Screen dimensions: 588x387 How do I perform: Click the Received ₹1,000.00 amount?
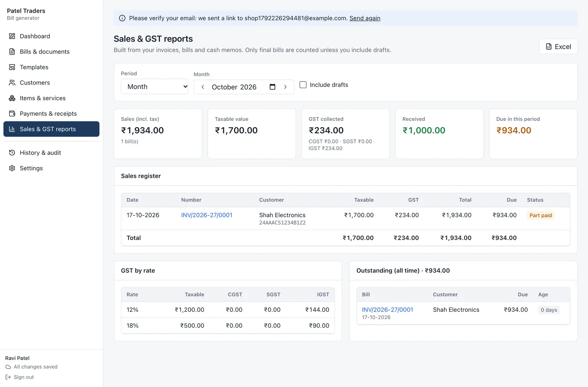point(424,131)
